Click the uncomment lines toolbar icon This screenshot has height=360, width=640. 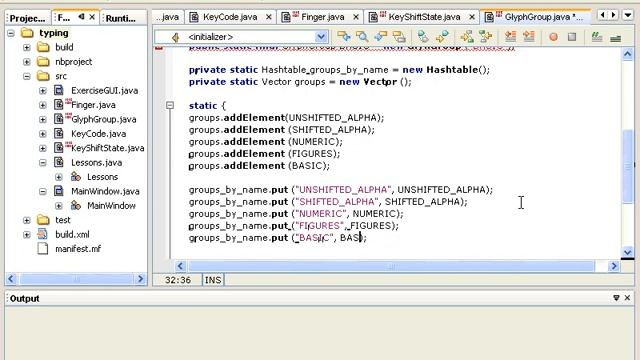coord(616,38)
